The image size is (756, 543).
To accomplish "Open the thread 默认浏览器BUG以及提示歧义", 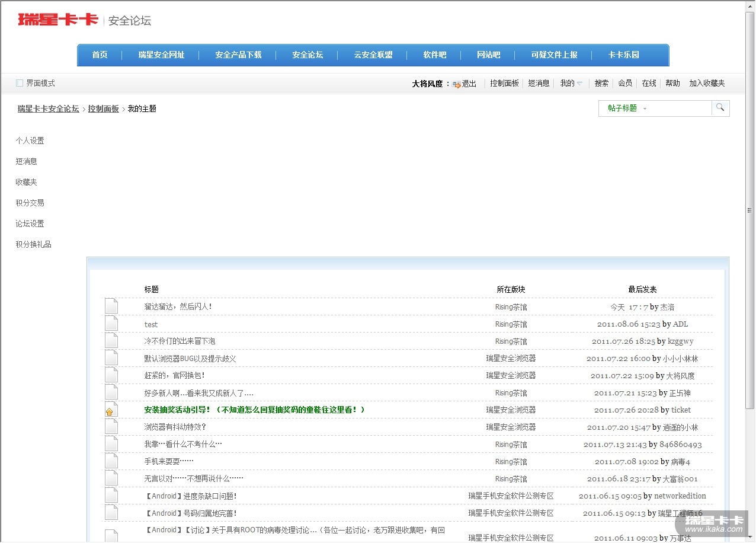I will (190, 359).
